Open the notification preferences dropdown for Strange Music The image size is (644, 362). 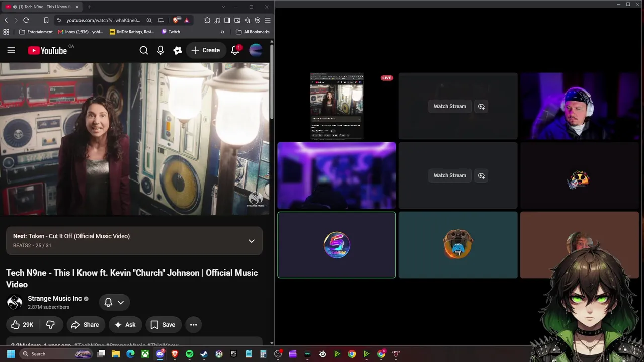[x=114, y=302]
